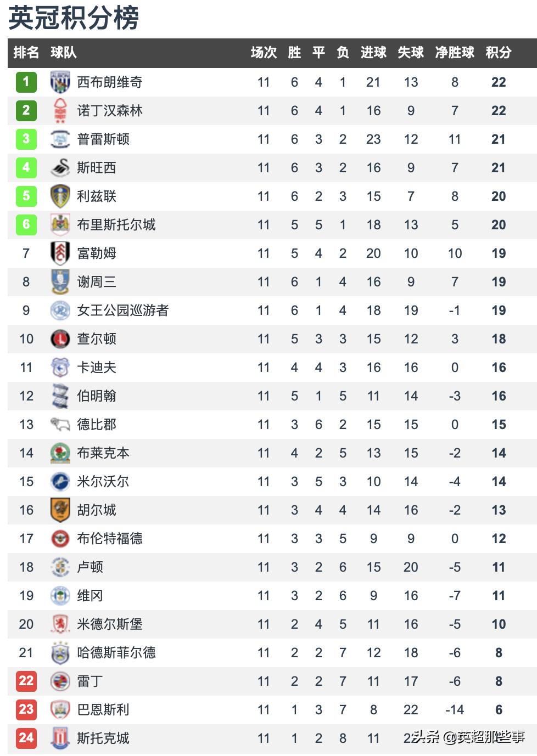Open team link 普雷斯顿
Image resolution: width=537 pixels, height=756 pixels.
coord(103,139)
